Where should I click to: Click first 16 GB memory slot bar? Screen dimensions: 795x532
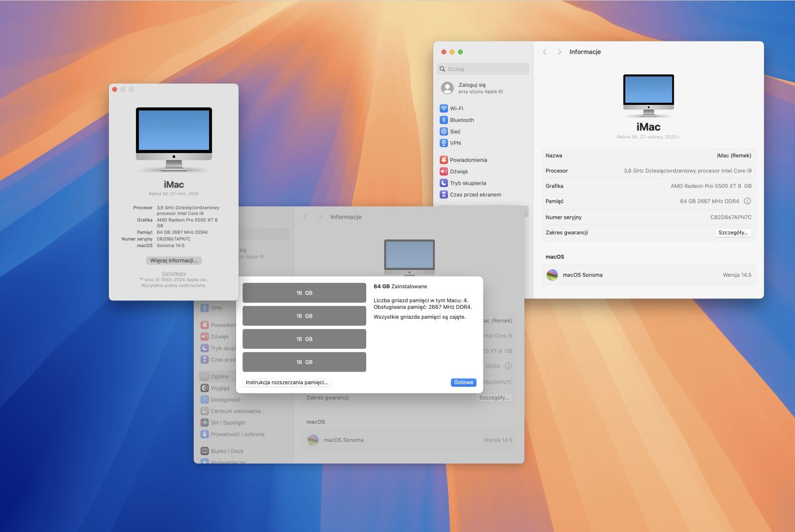(304, 293)
